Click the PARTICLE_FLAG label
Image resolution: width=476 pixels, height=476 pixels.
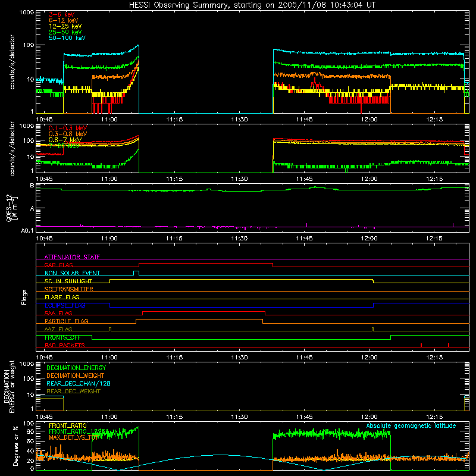click(67, 321)
